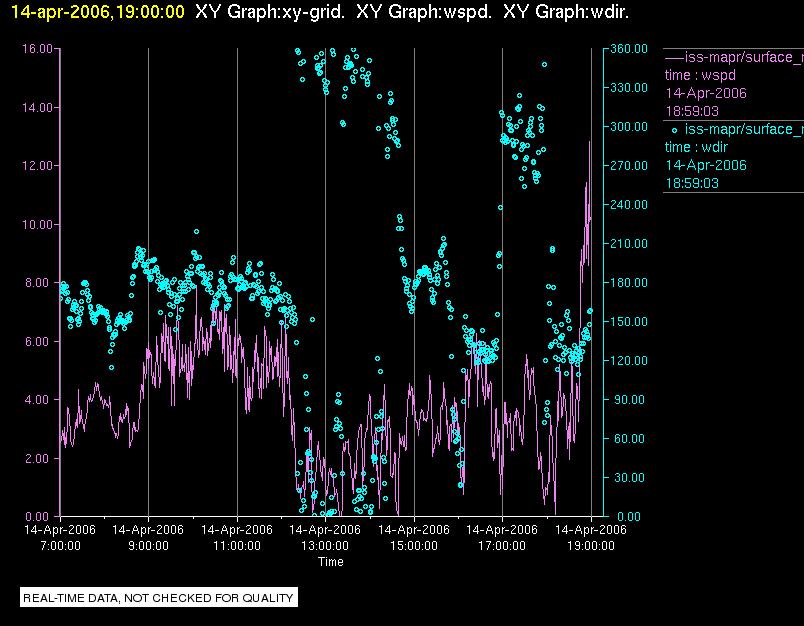This screenshot has height=626, width=804.
Task: Click the 7:00:00 x-axis tick label
Action: point(60,546)
